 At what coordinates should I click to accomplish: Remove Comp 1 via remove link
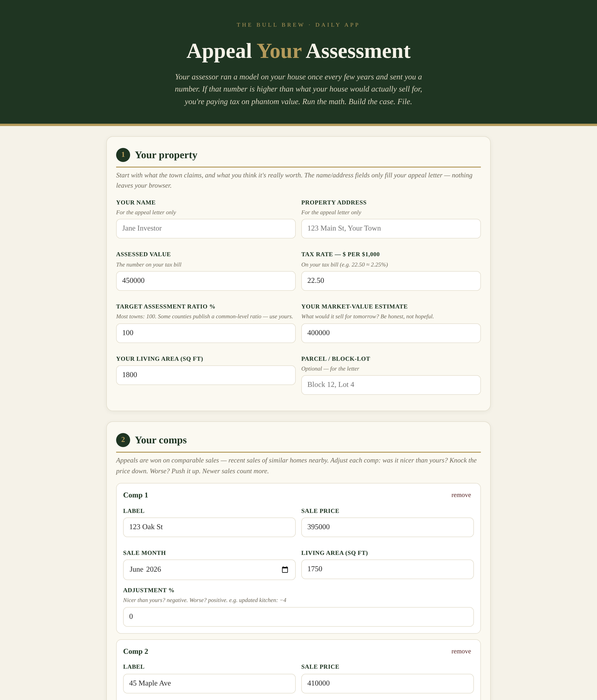coord(461,495)
